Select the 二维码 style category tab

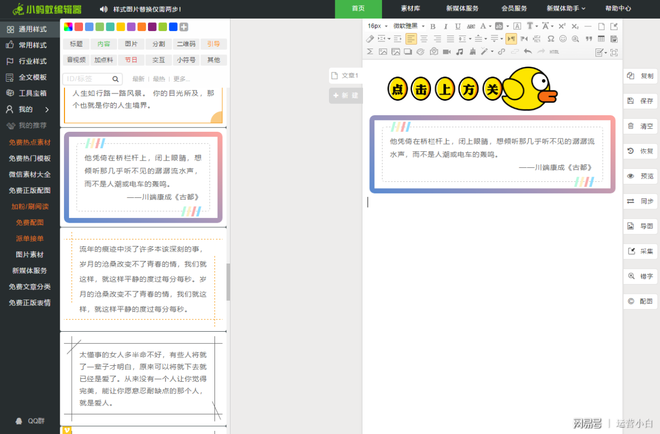click(x=186, y=44)
